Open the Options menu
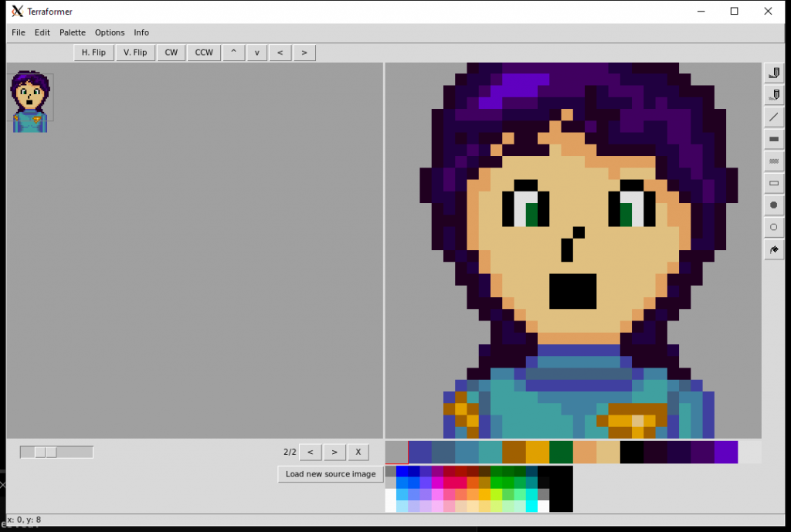Screen dimensions: 791x532 click(x=110, y=32)
